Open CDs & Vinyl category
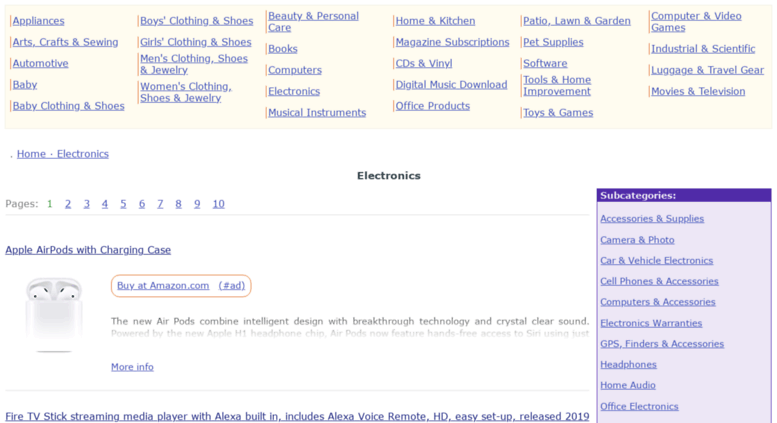The height and width of the screenshot is (423, 777). point(424,63)
